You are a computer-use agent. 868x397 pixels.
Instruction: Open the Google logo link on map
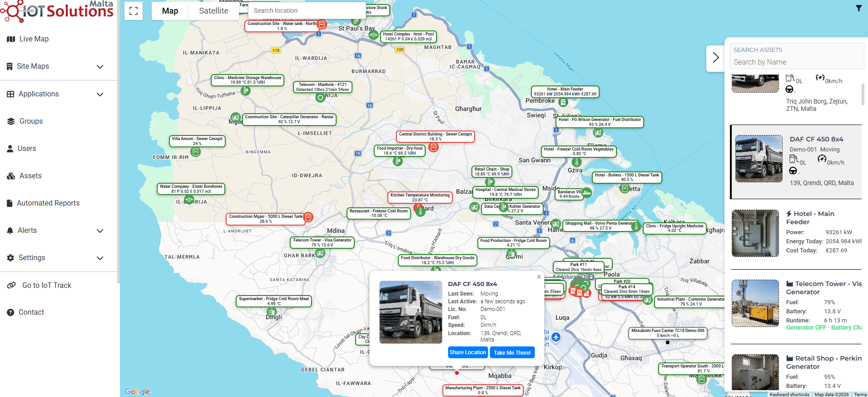point(137,392)
